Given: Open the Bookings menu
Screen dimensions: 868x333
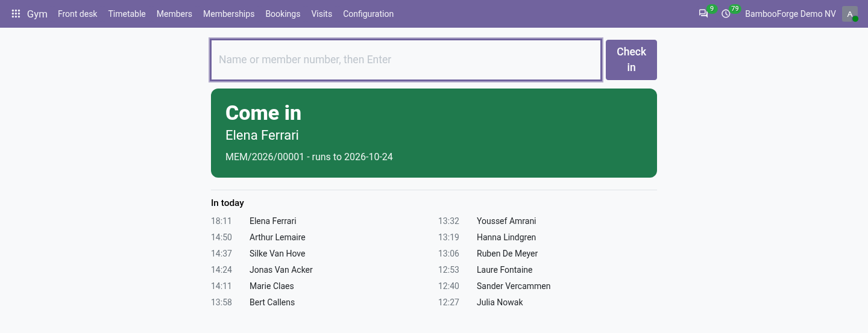Looking at the screenshot, I should (x=283, y=14).
